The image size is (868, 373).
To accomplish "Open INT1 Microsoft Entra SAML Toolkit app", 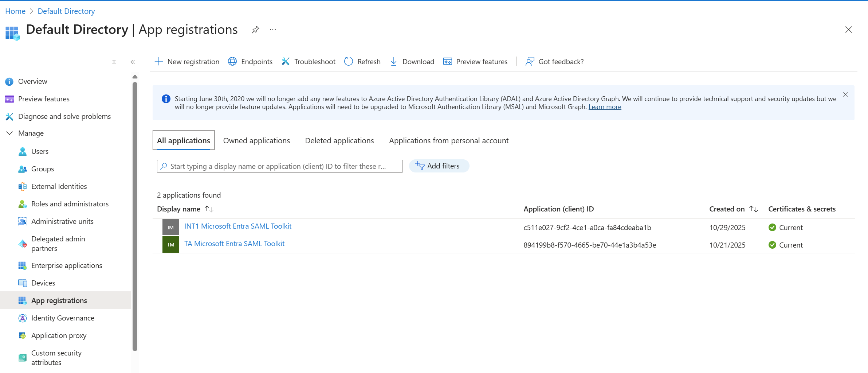I will 237,226.
